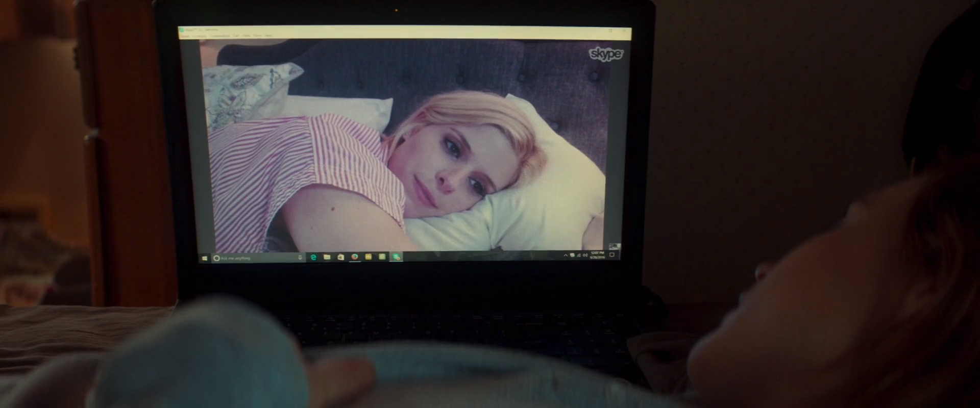
Task: Click the main Skype video call feed
Action: pyautogui.click(x=403, y=148)
